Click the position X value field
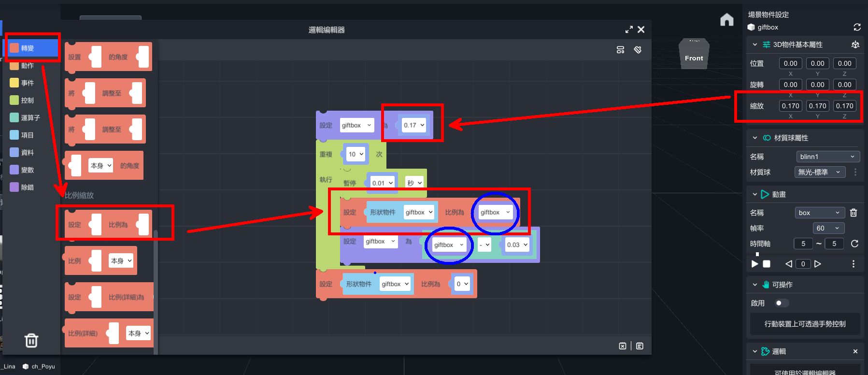868x375 pixels. tap(790, 63)
